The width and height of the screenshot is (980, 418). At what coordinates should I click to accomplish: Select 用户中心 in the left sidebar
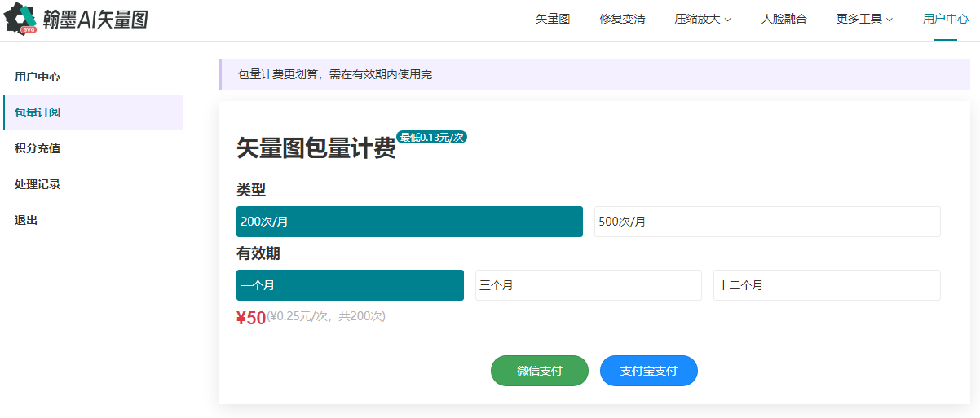38,77
